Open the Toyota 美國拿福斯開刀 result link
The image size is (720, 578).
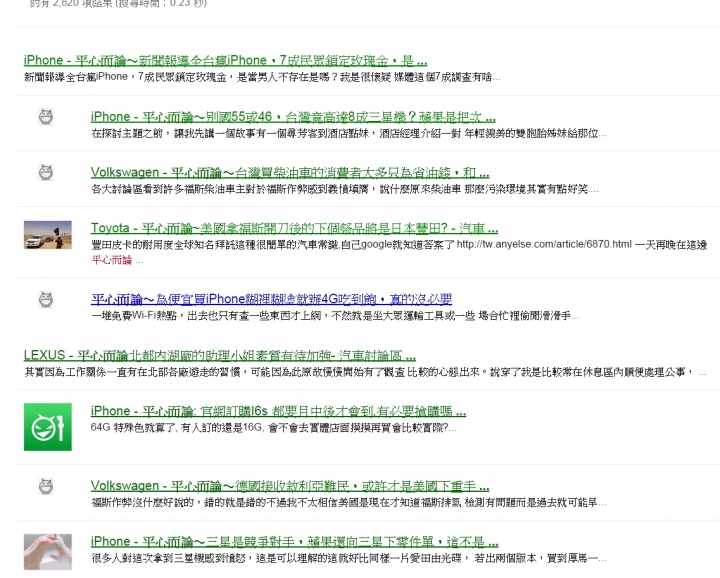click(x=294, y=228)
